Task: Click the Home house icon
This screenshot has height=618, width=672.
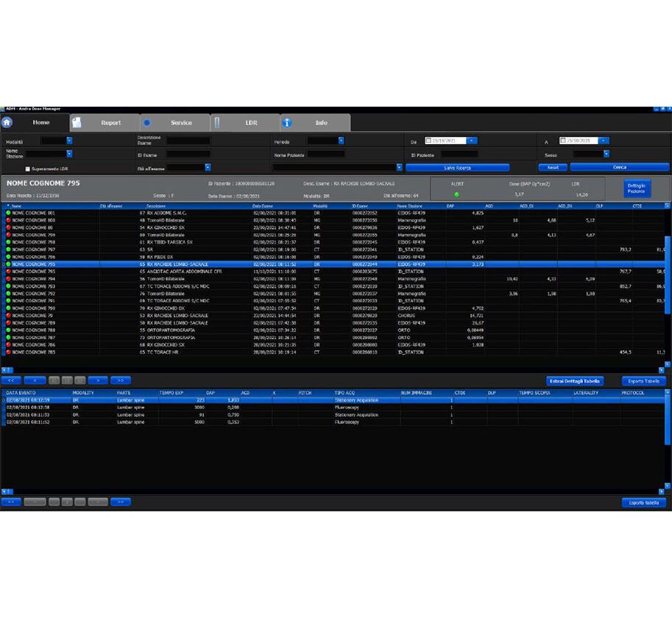Action: point(7,123)
